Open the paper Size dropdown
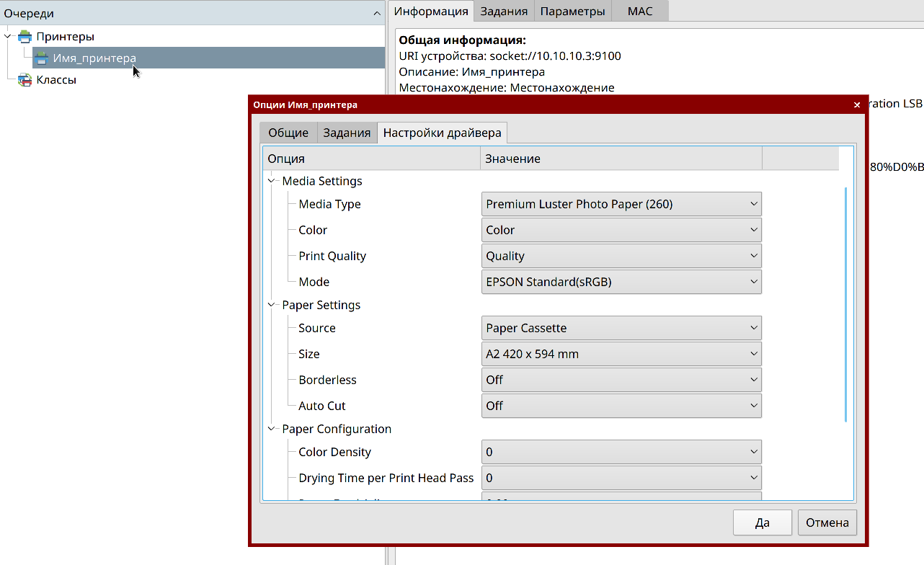924x565 pixels. pyautogui.click(x=621, y=354)
